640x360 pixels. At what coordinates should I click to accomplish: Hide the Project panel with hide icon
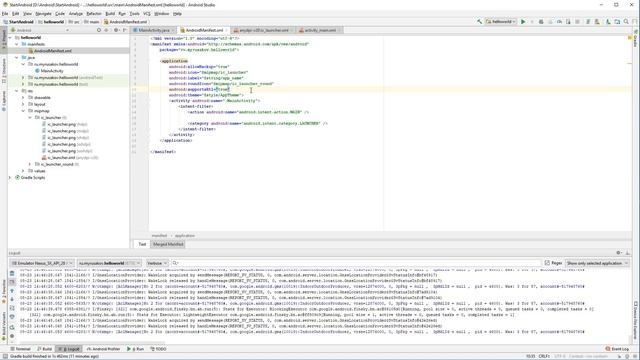[124, 30]
